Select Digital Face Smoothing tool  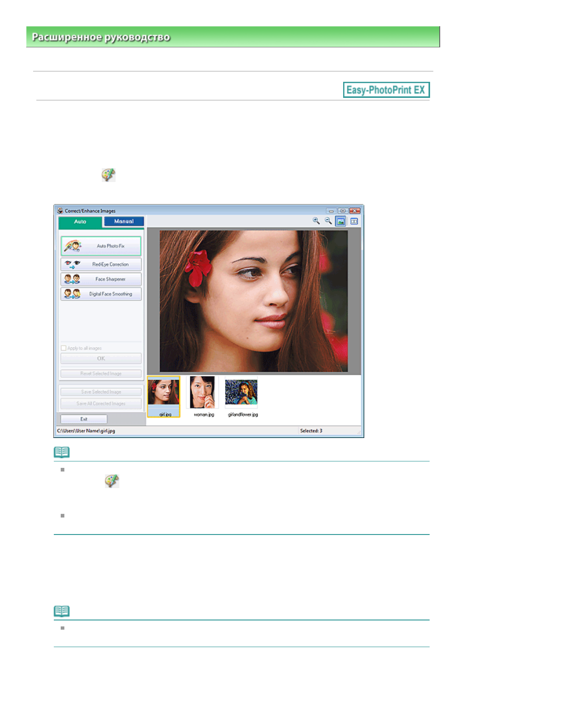[x=101, y=294]
